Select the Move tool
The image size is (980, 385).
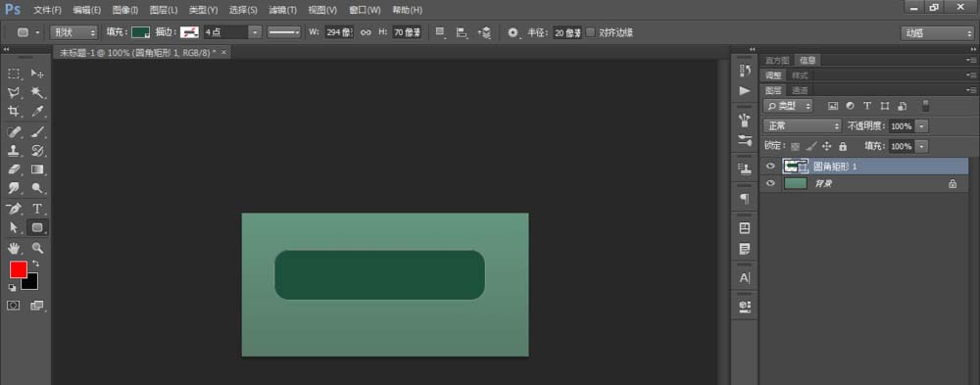pos(37,73)
